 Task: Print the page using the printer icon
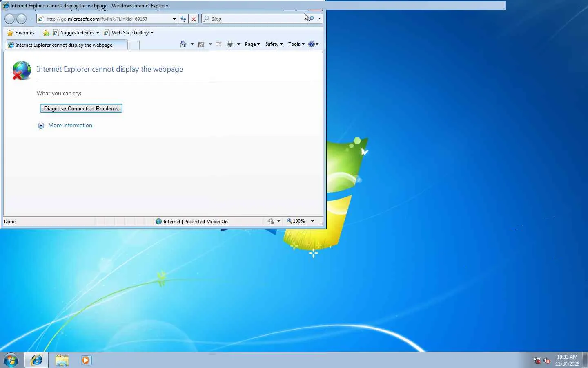[230, 44]
